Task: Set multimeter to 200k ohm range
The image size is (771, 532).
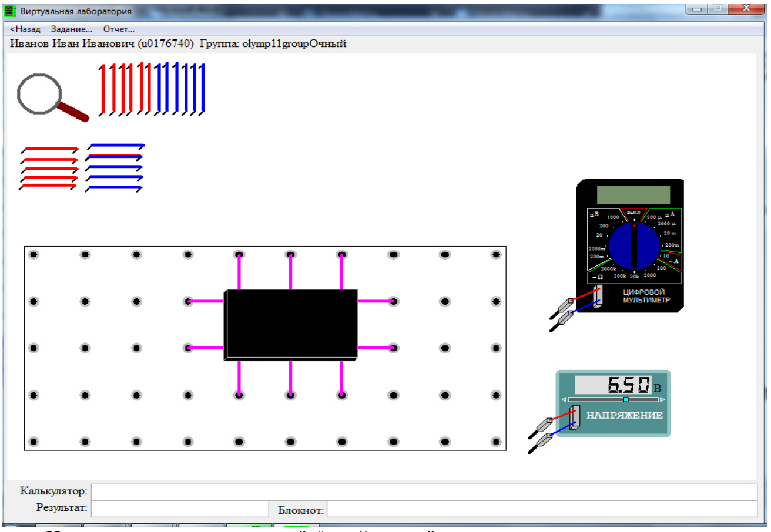Action: [x=620, y=275]
